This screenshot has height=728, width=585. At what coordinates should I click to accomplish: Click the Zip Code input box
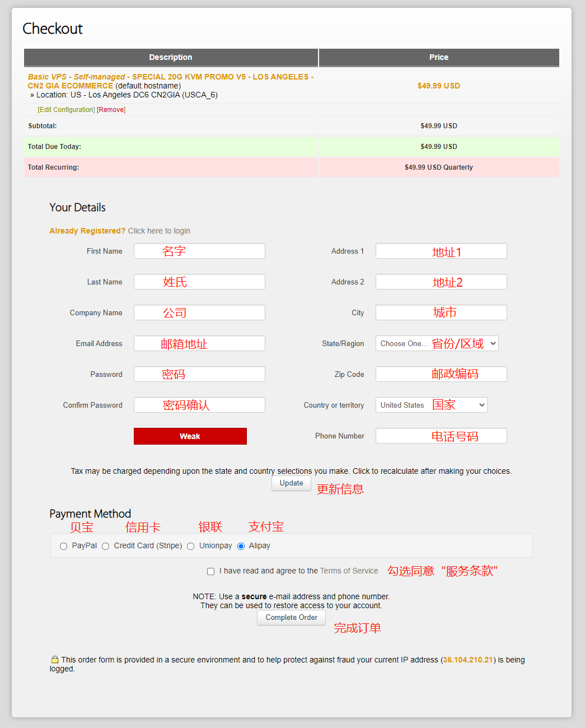tap(441, 374)
